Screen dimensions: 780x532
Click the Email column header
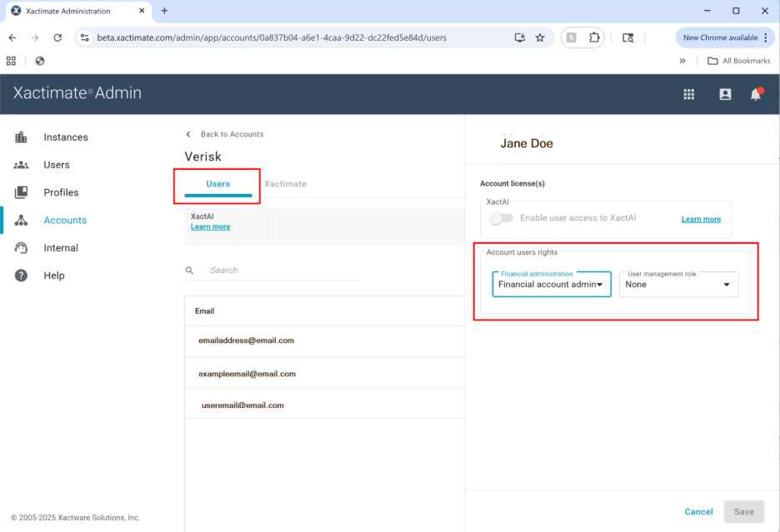[x=204, y=311]
